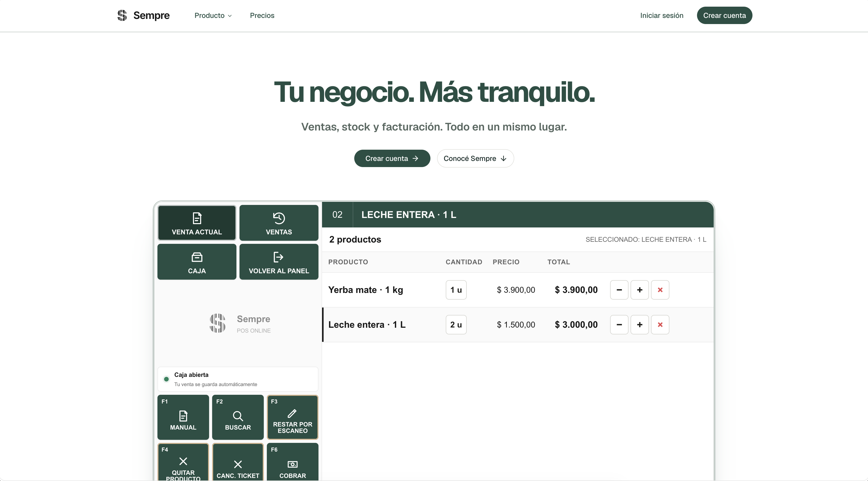
Task: Click the Yerba mate 1 u quantity field
Action: (456, 290)
